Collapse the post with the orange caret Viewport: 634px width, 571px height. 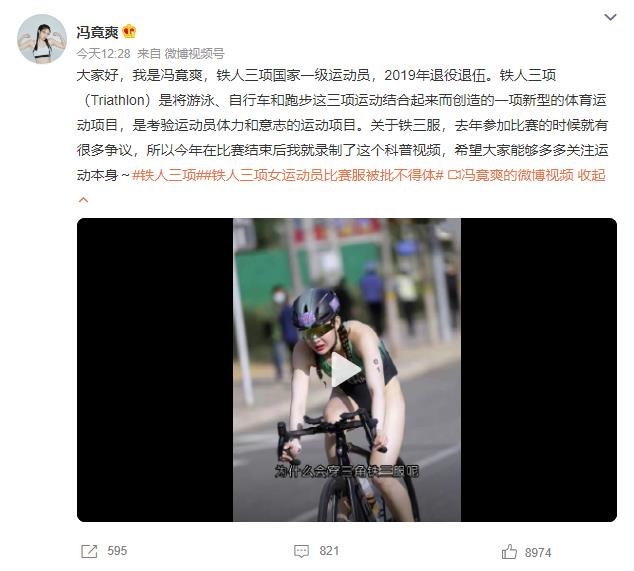pyautogui.click(x=83, y=200)
